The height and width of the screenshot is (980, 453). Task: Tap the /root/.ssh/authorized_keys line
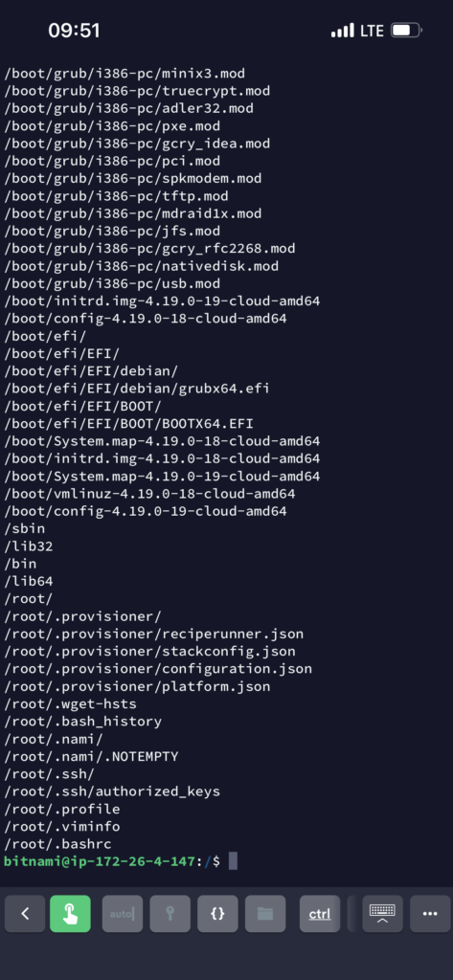pos(112,791)
